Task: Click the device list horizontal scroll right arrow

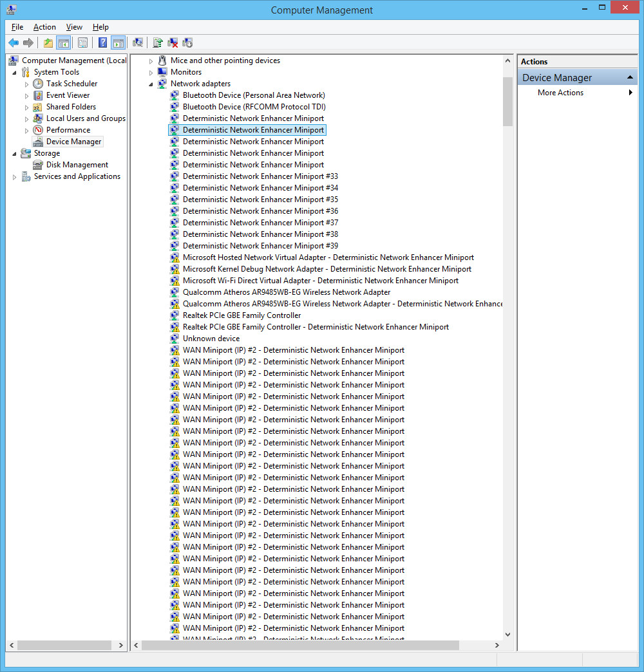Action: click(497, 645)
